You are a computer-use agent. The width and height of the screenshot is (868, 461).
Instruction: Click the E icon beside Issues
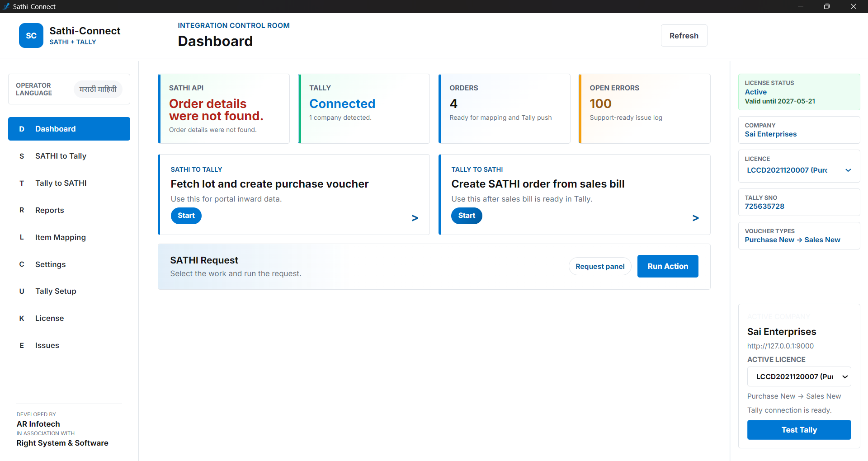pyautogui.click(x=22, y=345)
